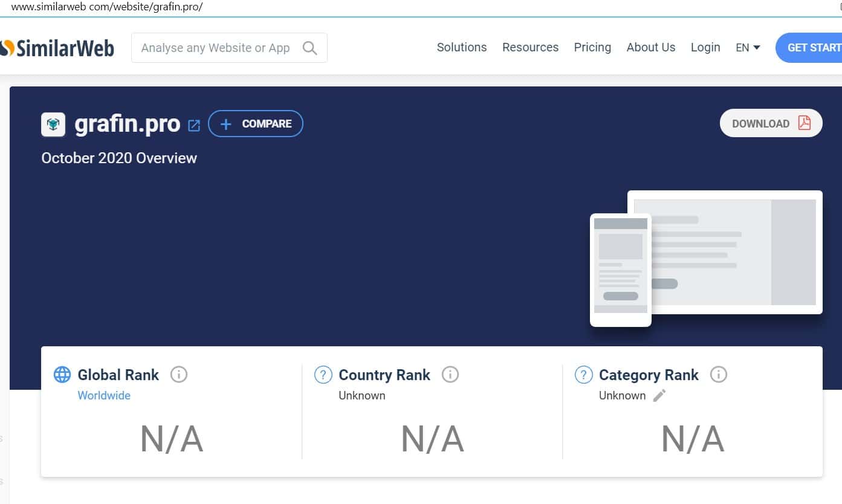
Task: Click the Download PDF button
Action: [771, 123]
